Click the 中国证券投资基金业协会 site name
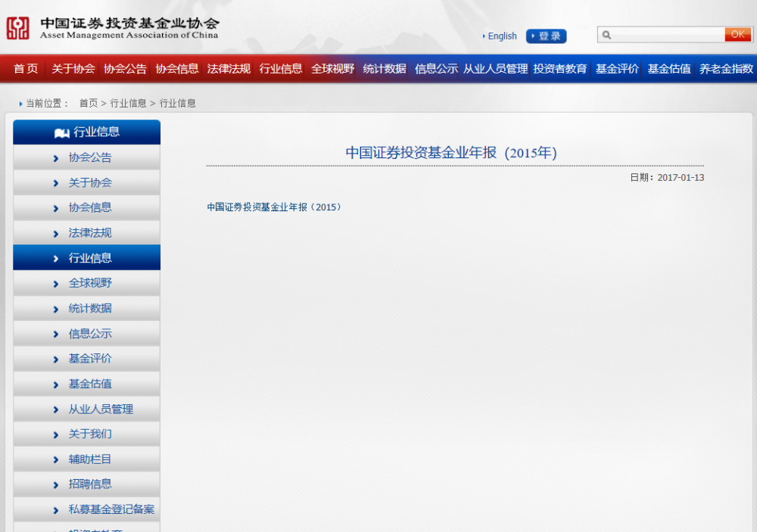 tap(130, 23)
